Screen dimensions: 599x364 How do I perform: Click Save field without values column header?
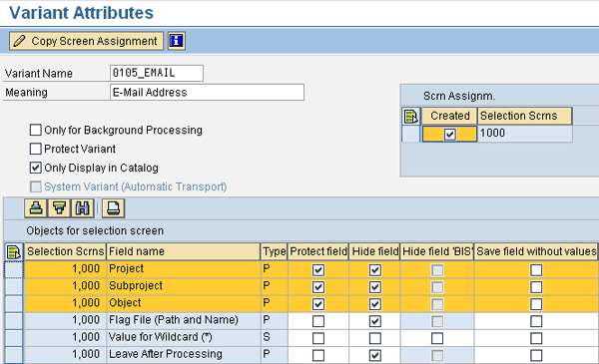pyautogui.click(x=536, y=252)
